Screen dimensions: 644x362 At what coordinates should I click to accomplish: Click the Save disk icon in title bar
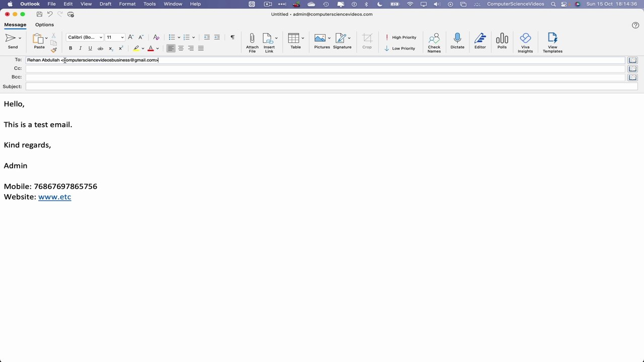coord(39,15)
